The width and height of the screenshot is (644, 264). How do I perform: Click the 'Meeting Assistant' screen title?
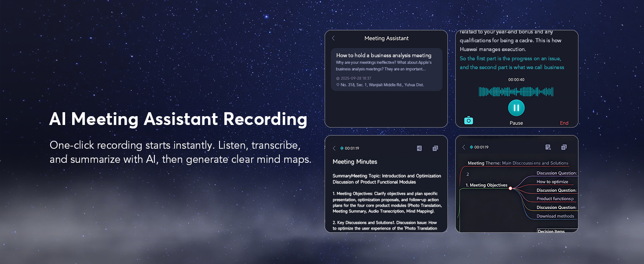point(387,38)
